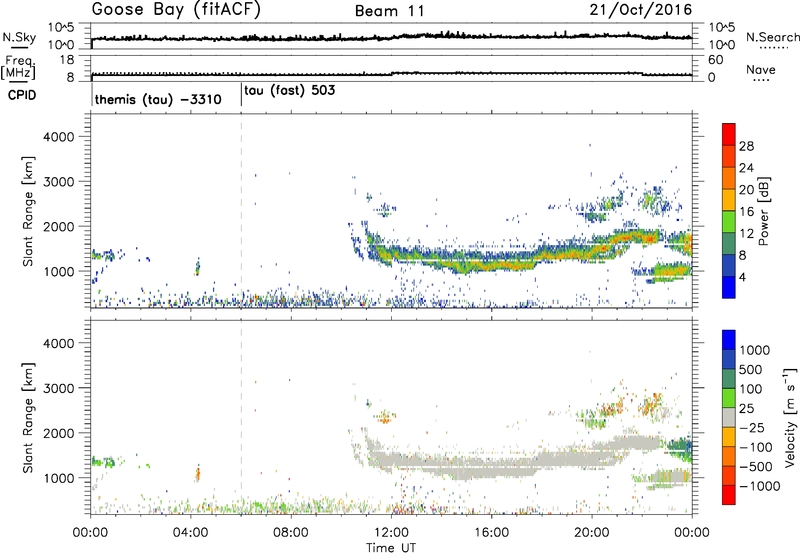Click the '04:00' time axis label
Viewport: 800px width, 554px height.
(191, 533)
